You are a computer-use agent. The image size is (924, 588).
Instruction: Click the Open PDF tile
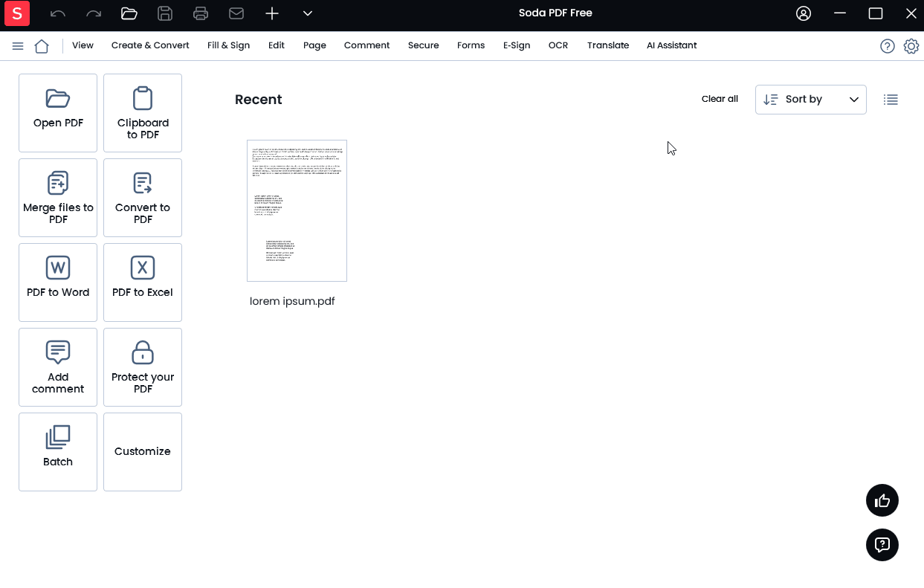(58, 113)
